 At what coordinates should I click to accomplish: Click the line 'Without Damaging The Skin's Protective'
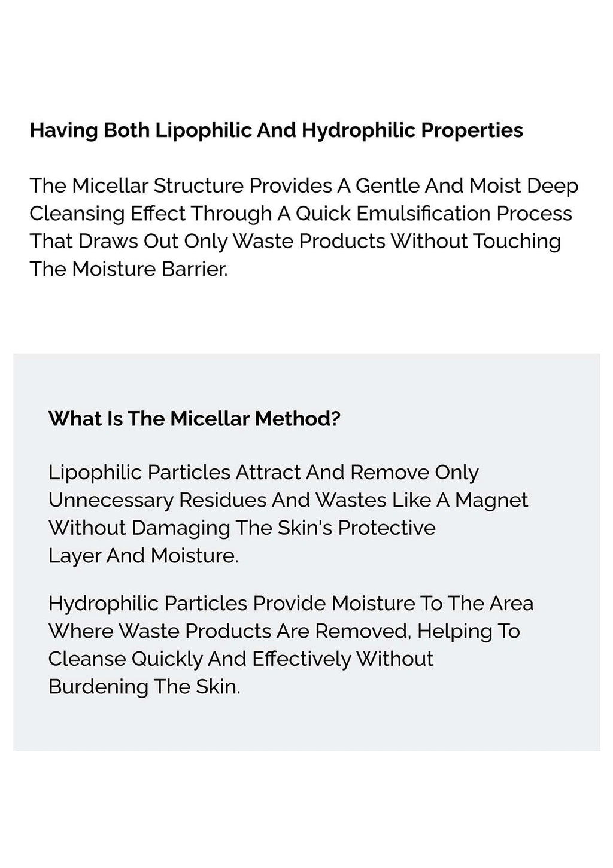click(x=242, y=528)
